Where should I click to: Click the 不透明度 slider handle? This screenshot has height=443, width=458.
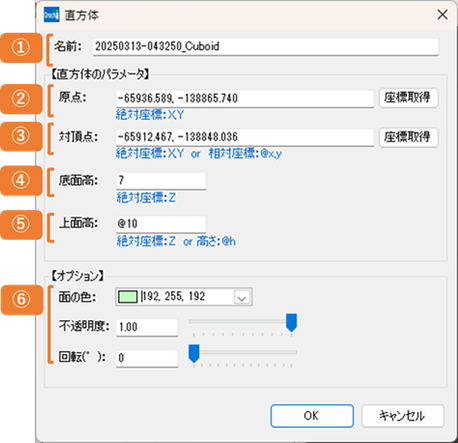(291, 322)
